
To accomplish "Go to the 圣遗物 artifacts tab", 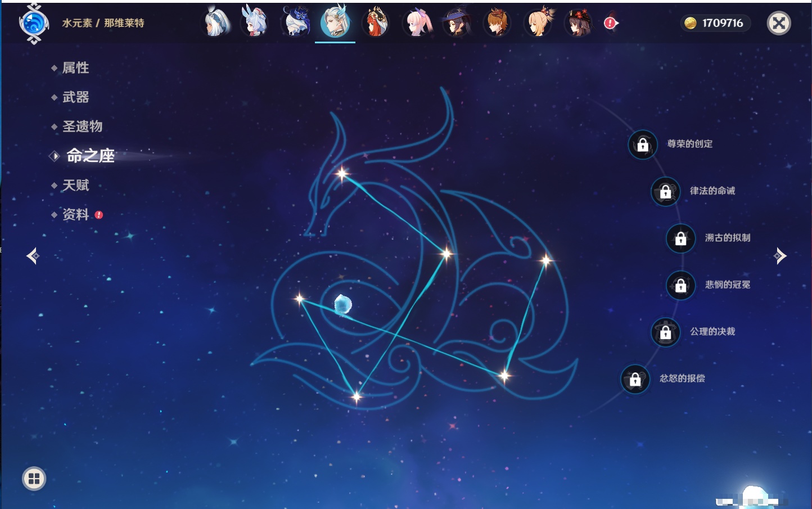I will tap(82, 127).
